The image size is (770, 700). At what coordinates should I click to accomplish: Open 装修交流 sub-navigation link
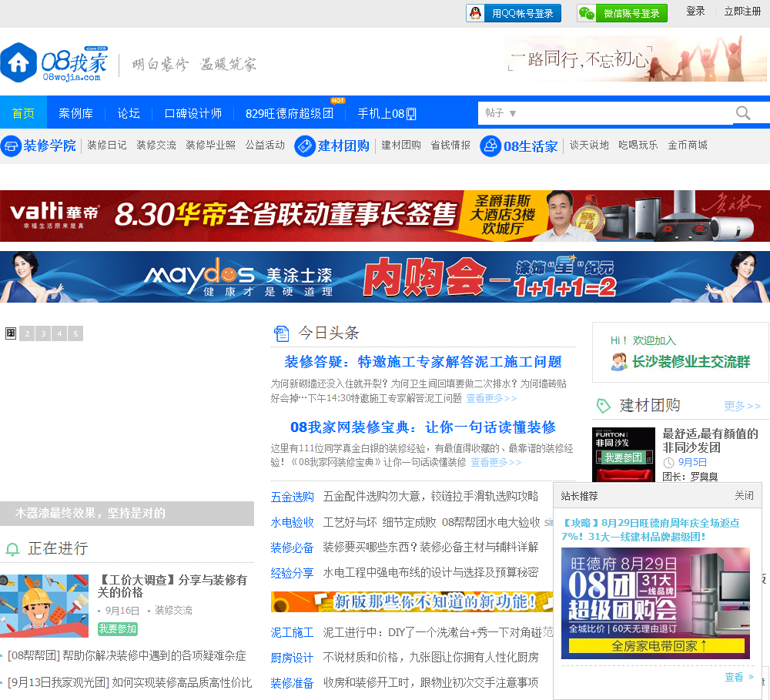156,145
